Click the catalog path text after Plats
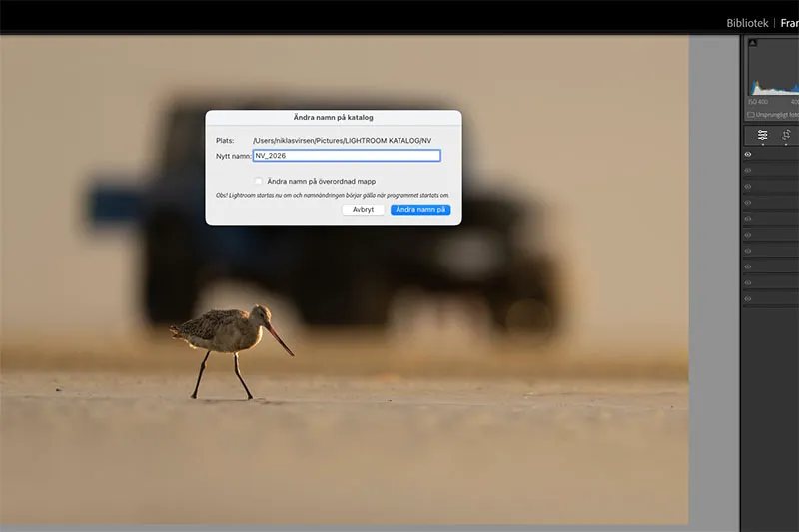The height and width of the screenshot is (532, 799). [342, 141]
